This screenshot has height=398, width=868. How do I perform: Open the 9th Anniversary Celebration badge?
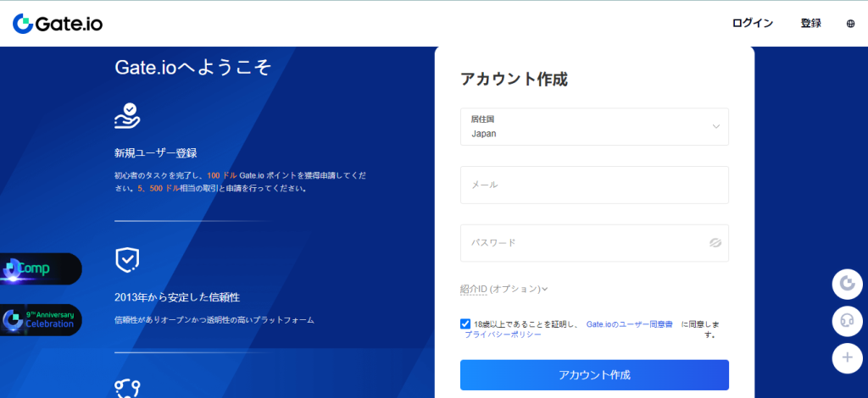coord(39,319)
